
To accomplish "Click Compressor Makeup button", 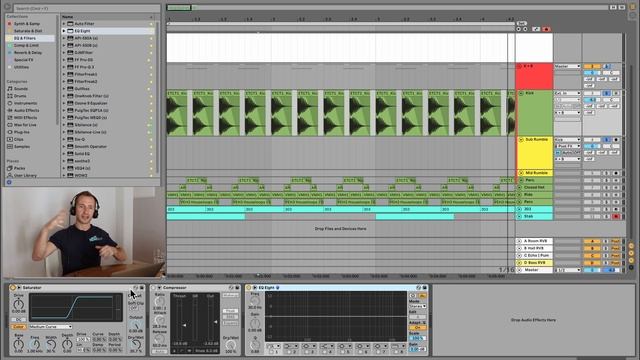I will point(230,295).
